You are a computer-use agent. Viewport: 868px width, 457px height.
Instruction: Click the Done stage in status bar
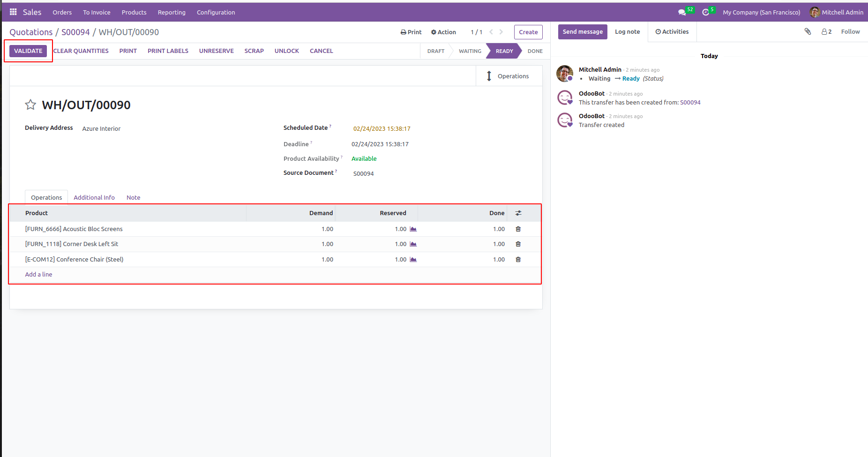click(x=535, y=51)
